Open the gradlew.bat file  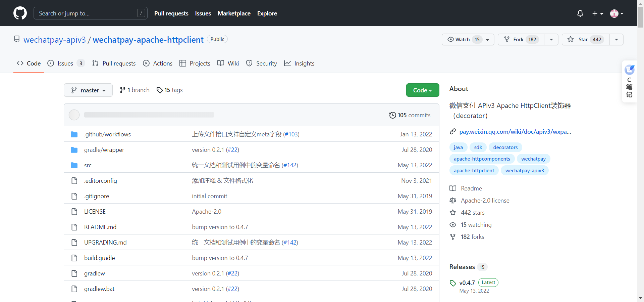(99, 289)
